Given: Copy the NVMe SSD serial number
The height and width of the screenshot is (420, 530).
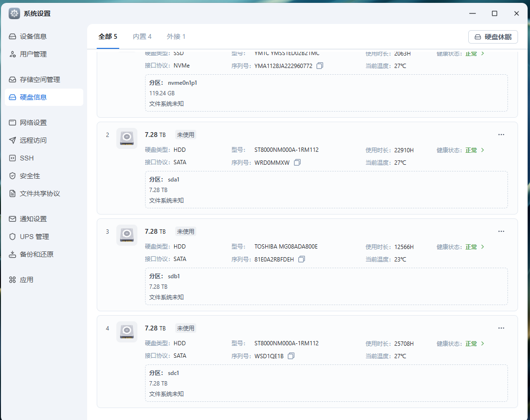Looking at the screenshot, I should 320,66.
